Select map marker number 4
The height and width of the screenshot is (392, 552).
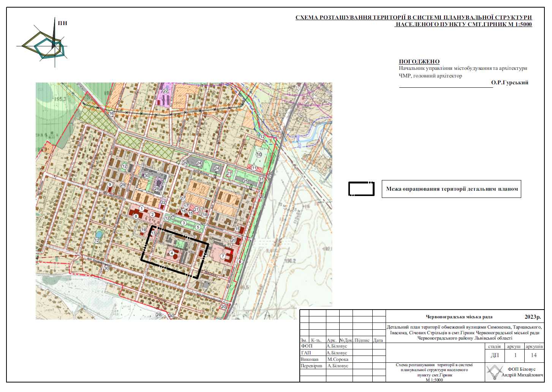point(172,253)
